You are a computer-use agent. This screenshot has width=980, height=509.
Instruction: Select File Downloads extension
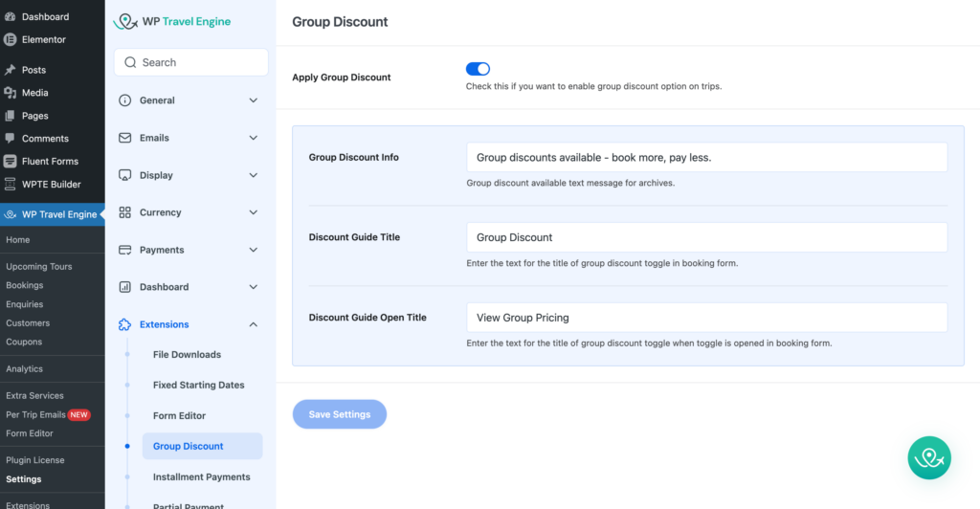click(x=187, y=354)
